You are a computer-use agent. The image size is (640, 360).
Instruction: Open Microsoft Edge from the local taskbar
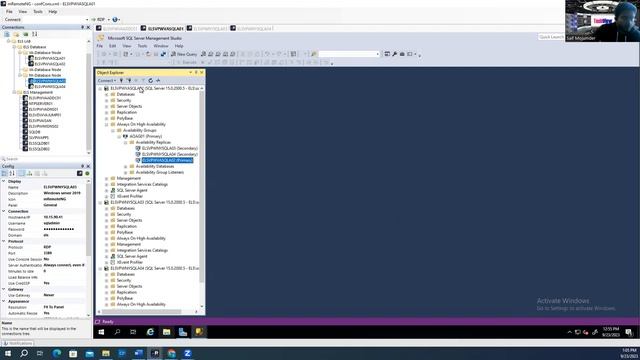(57, 353)
